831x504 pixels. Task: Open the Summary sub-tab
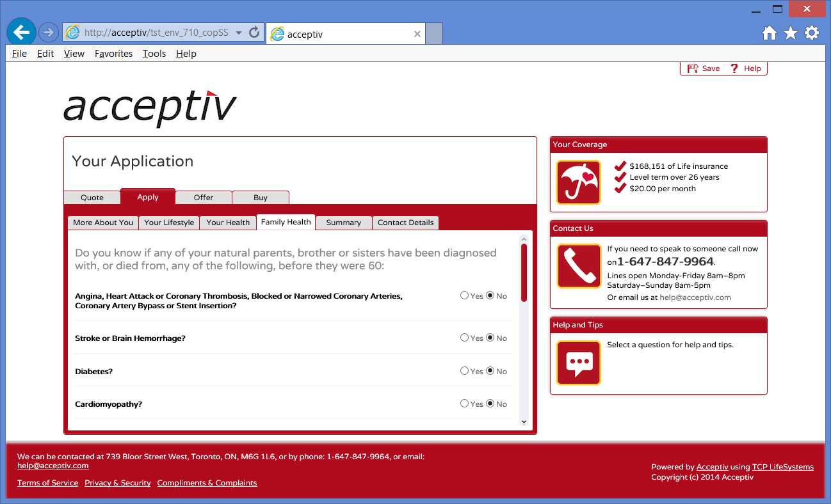[344, 223]
